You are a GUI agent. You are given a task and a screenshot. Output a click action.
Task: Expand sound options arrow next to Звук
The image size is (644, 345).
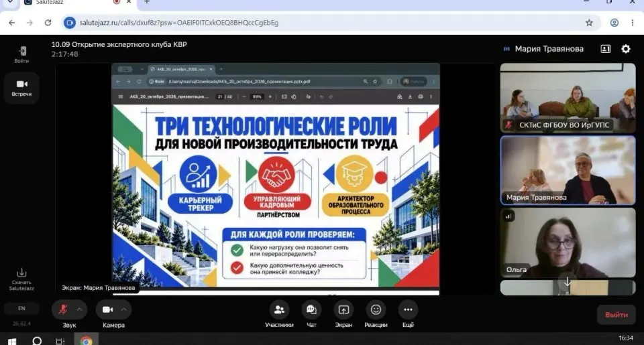point(80,309)
